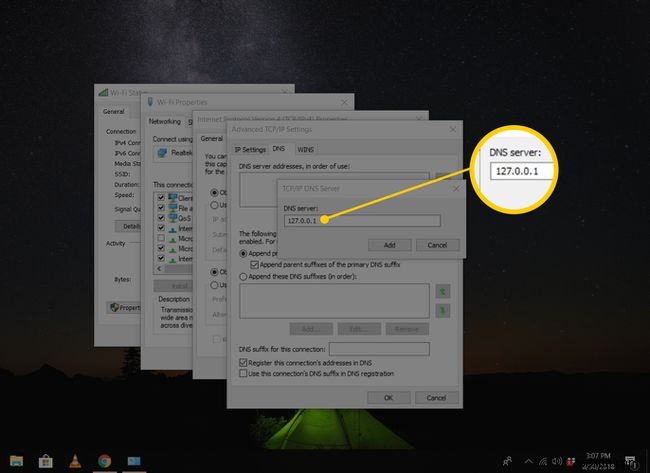
Task: Select Append primary and connection specific suffixes radio
Action: click(x=243, y=253)
